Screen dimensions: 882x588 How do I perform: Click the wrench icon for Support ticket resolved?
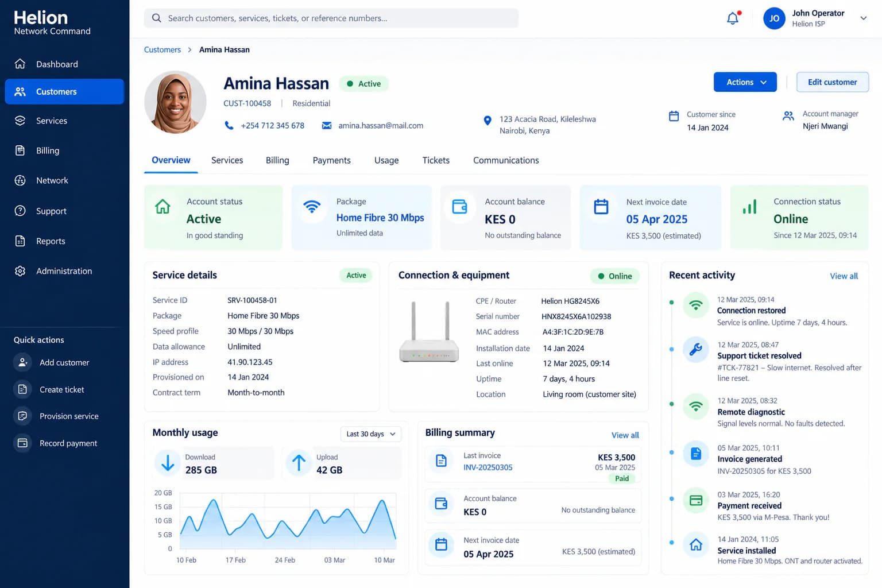click(695, 349)
